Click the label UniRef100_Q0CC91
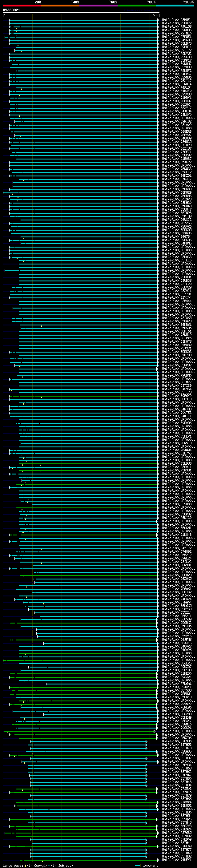 click(176, 728)
